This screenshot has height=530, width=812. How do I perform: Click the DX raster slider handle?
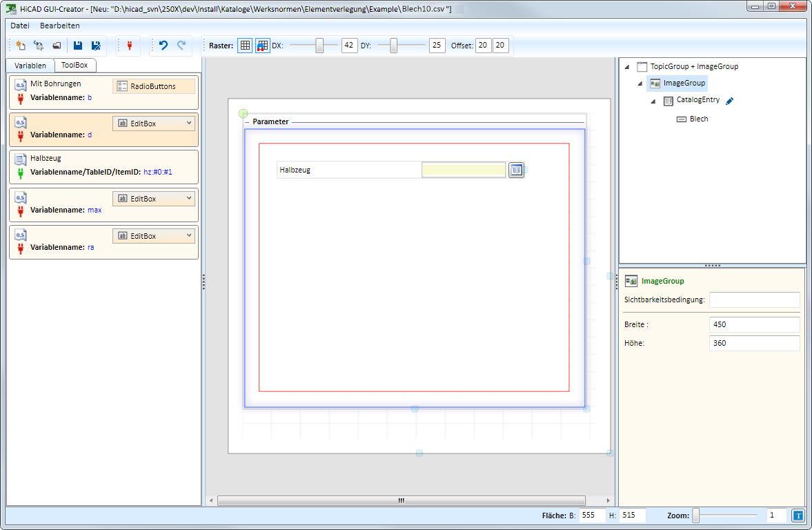point(319,46)
